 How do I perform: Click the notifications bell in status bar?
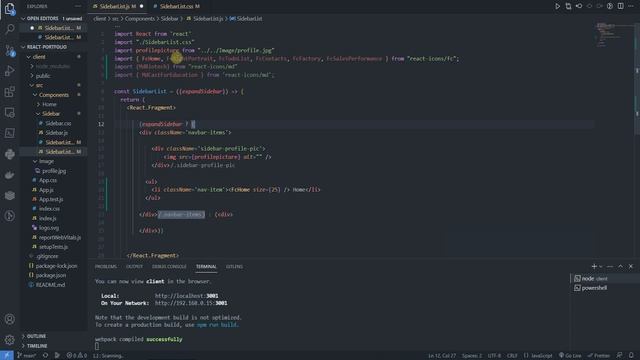(631, 356)
